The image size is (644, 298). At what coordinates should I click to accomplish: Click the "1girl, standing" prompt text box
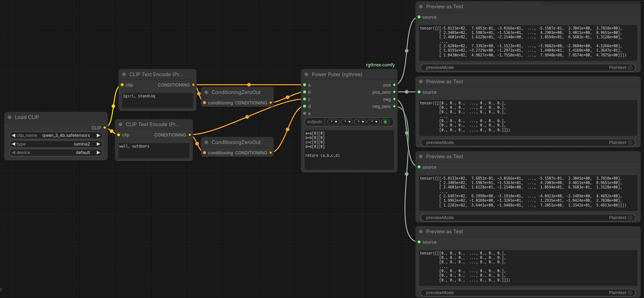pos(158,100)
